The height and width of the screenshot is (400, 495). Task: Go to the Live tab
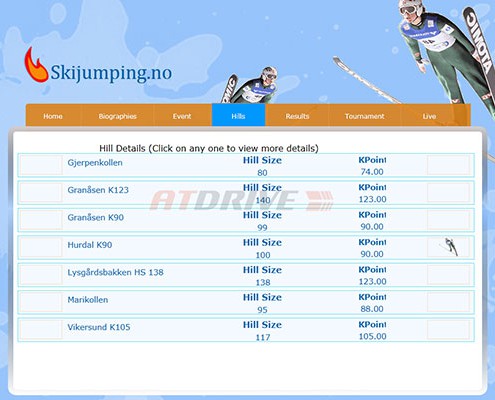[x=429, y=116]
